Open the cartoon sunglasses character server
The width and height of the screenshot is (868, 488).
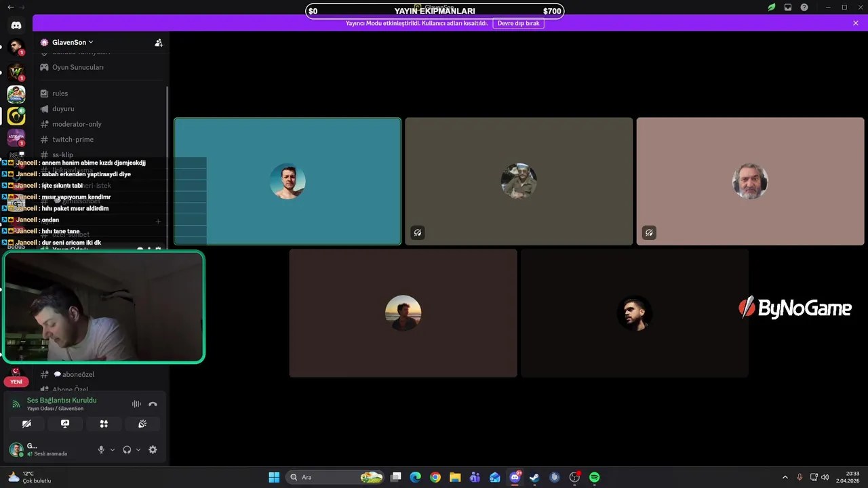coord(16,94)
